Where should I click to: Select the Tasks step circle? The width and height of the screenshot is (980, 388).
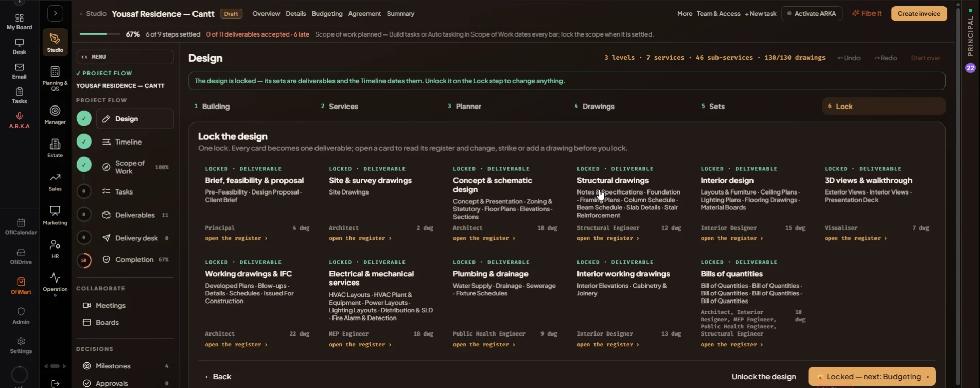pos(84,191)
